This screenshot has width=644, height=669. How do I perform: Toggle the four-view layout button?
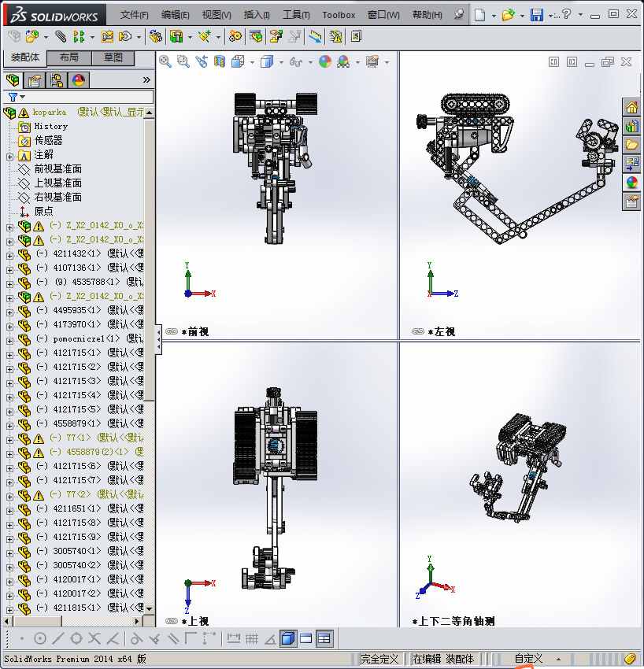[324, 639]
